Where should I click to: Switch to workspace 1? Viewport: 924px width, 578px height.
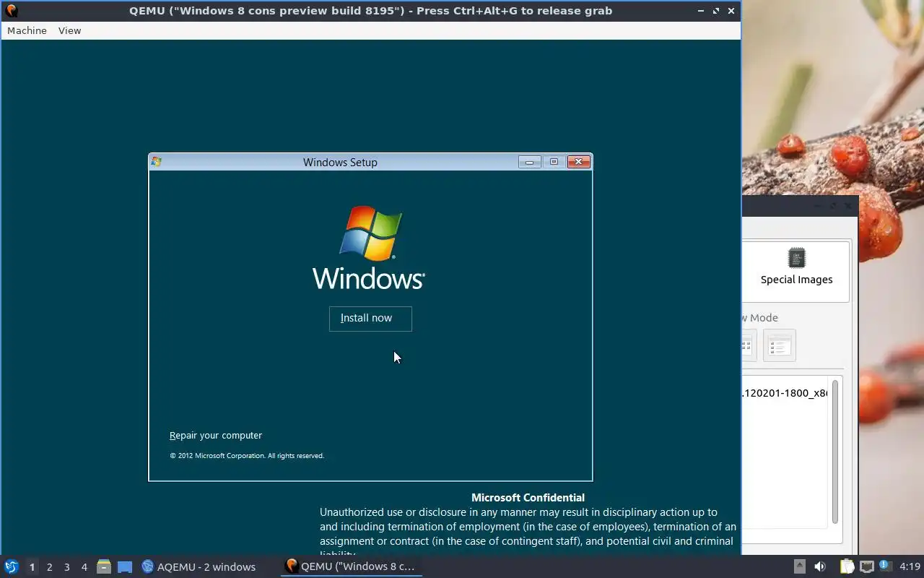click(32, 567)
